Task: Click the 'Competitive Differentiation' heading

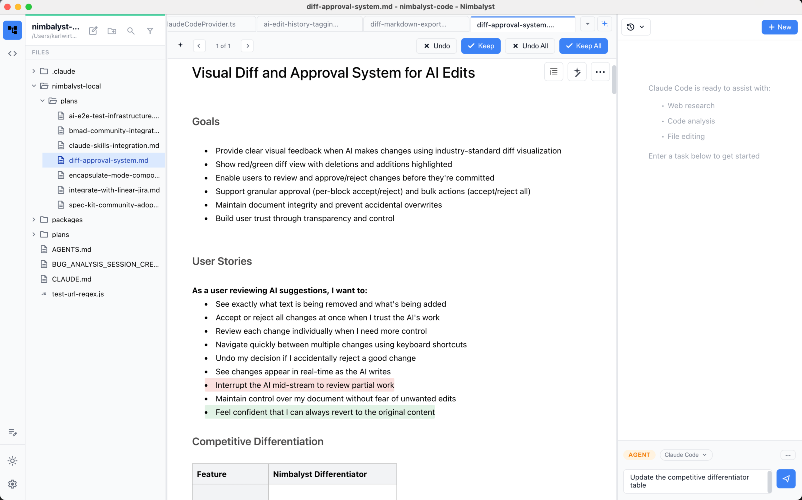Action: coord(258,441)
